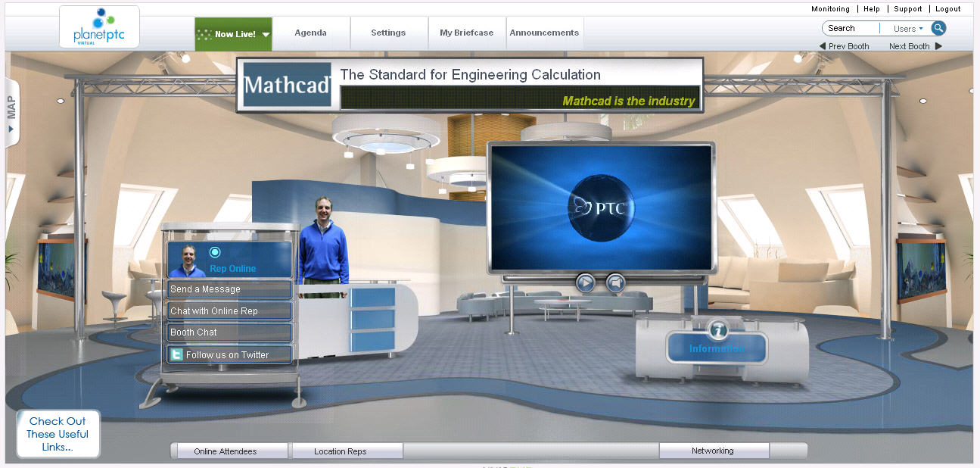Open the Agenda tab
Image resolution: width=980 pixels, height=468 pixels.
pos(311,33)
